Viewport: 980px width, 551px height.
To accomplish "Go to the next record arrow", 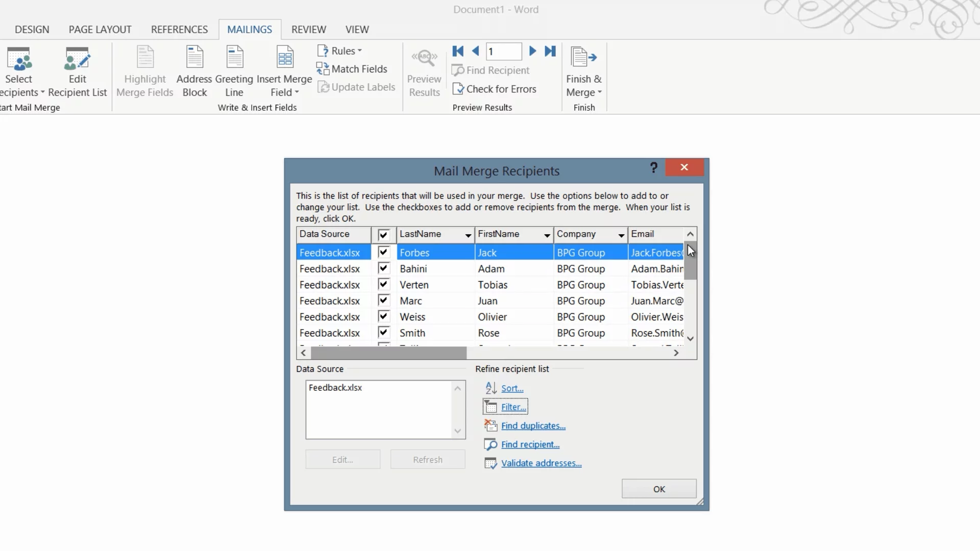I will click(x=532, y=51).
